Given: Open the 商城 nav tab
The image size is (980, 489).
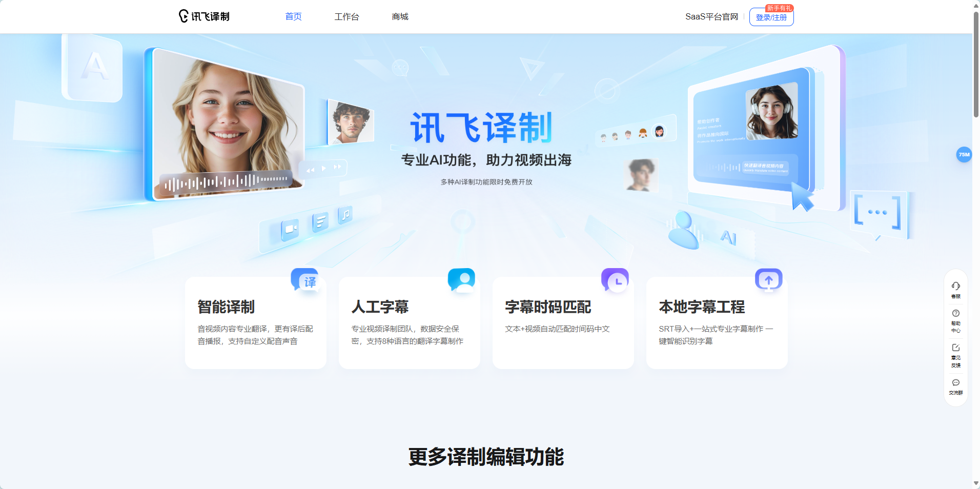Looking at the screenshot, I should (x=400, y=17).
